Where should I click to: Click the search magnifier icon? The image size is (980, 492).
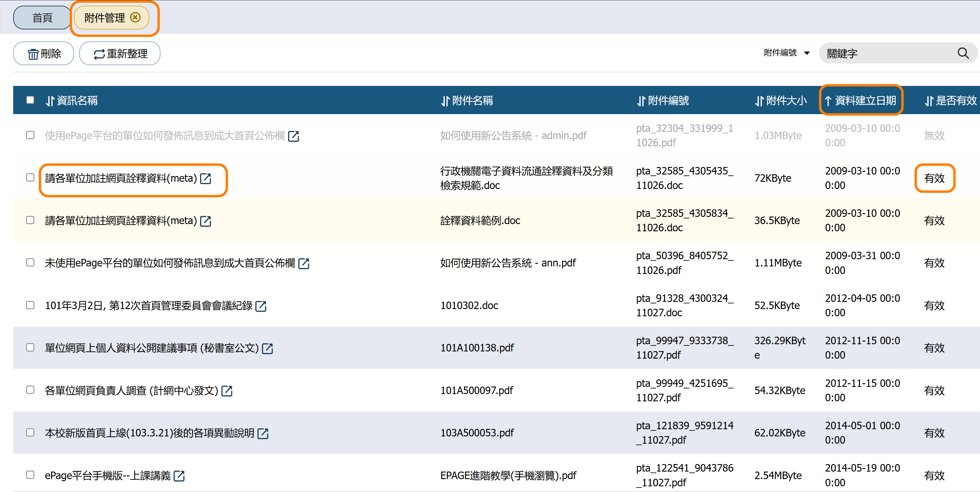[963, 53]
